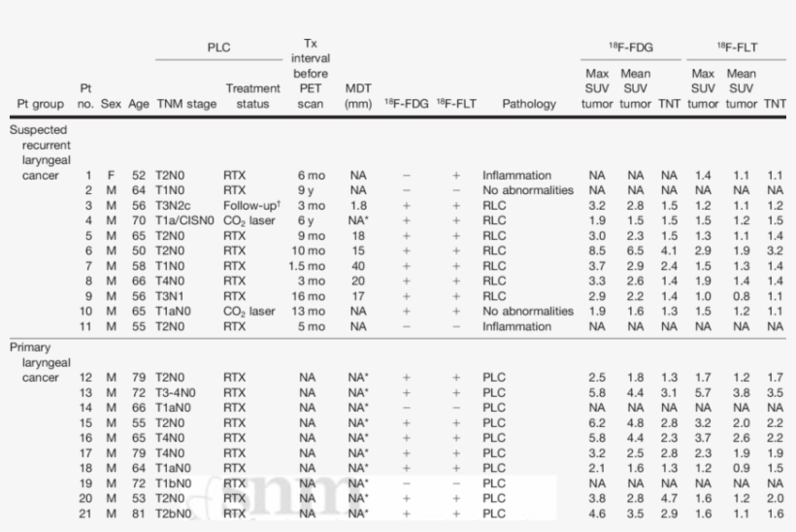
Task: Select the 'MDT (mm)' column header
Action: [x=358, y=96]
